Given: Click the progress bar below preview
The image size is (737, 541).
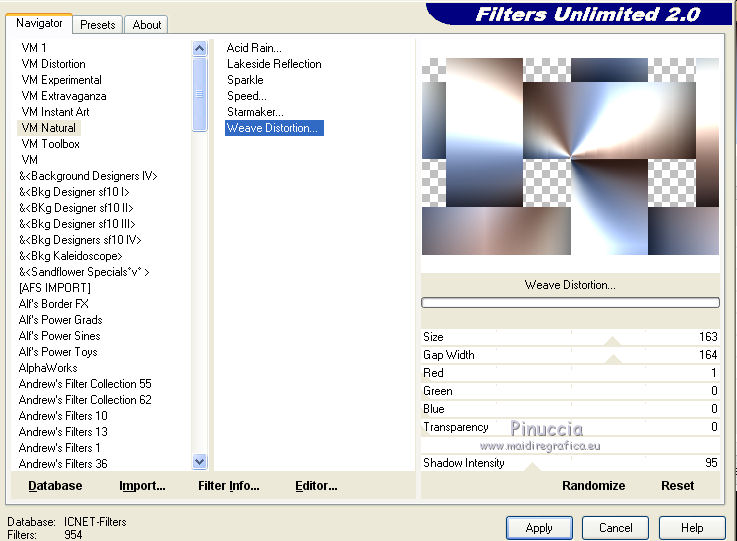Looking at the screenshot, I should pyautogui.click(x=570, y=302).
